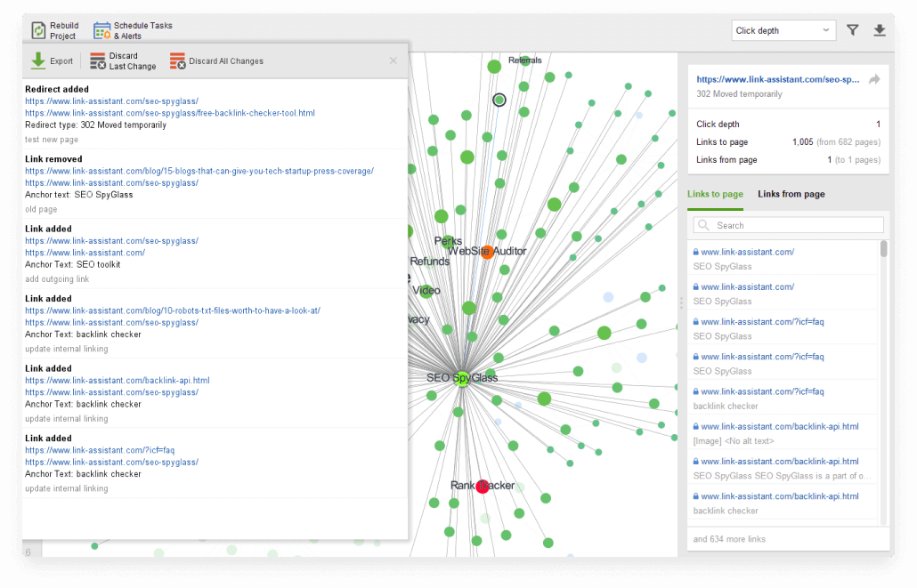This screenshot has height=588, width=917.
Task: Switch to Links to page tab
Action: point(715,194)
